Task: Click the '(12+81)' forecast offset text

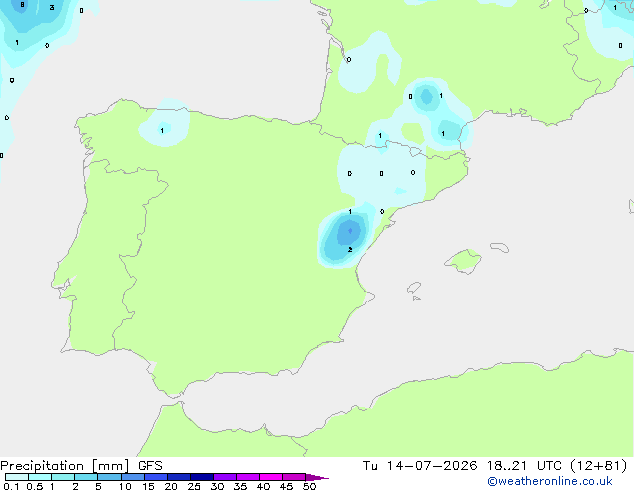Action: point(598,466)
